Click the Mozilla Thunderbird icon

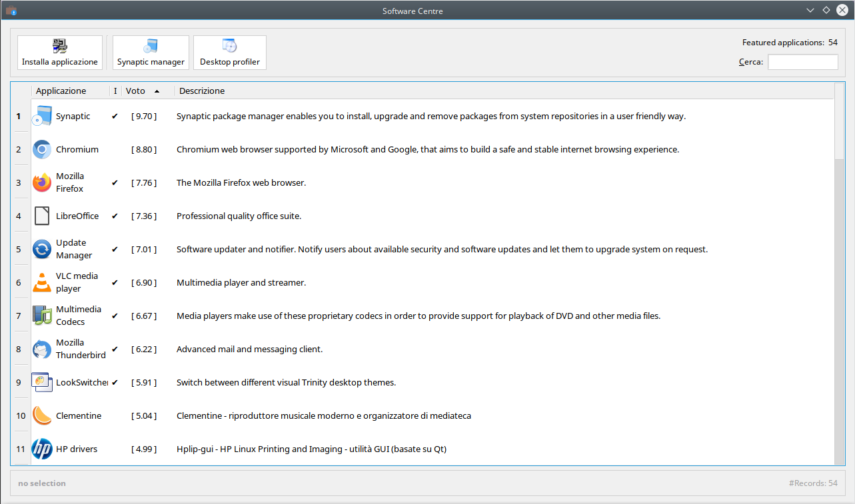pos(42,349)
